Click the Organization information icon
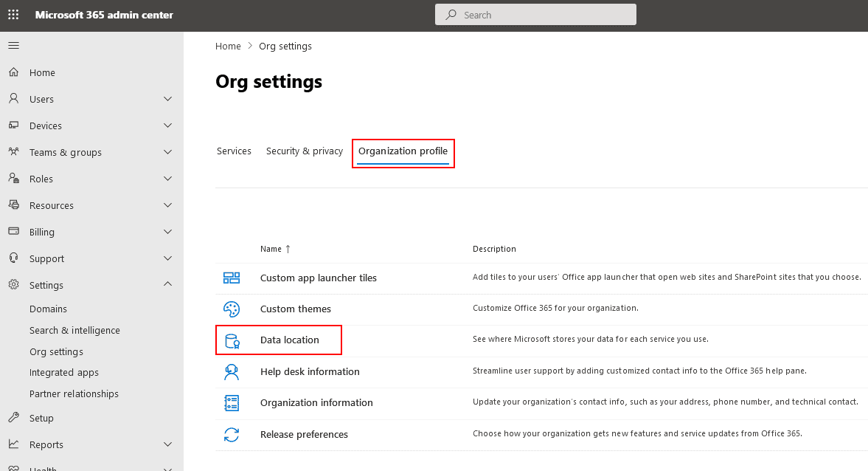Image resolution: width=868 pixels, height=471 pixels. tap(232, 403)
